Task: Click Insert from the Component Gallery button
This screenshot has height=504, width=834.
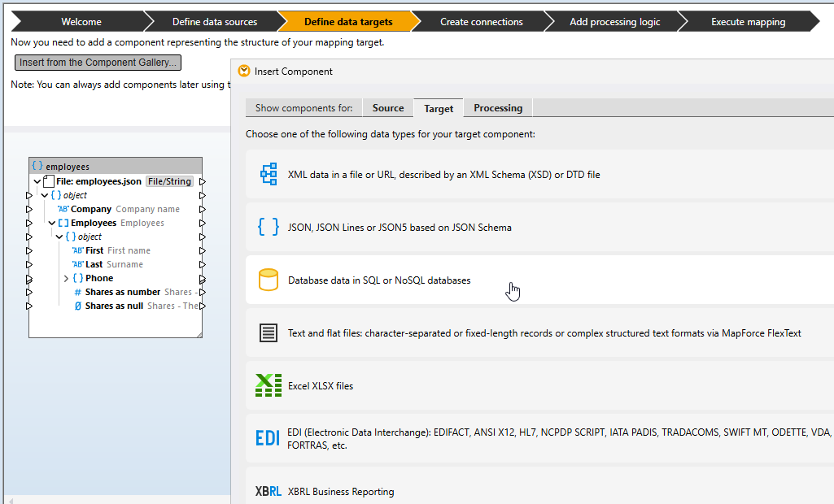Action: 98,63
